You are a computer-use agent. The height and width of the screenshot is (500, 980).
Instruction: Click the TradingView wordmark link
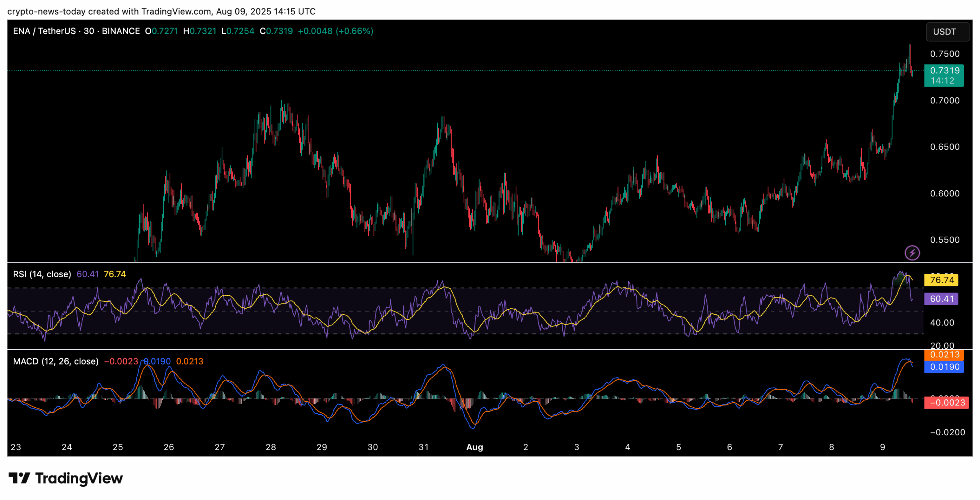[78, 478]
